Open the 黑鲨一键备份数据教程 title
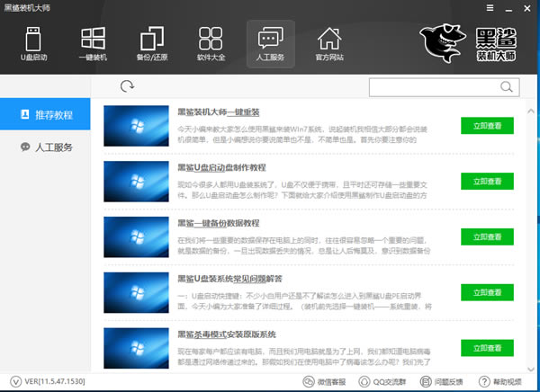This screenshot has width=540, height=392. [219, 223]
